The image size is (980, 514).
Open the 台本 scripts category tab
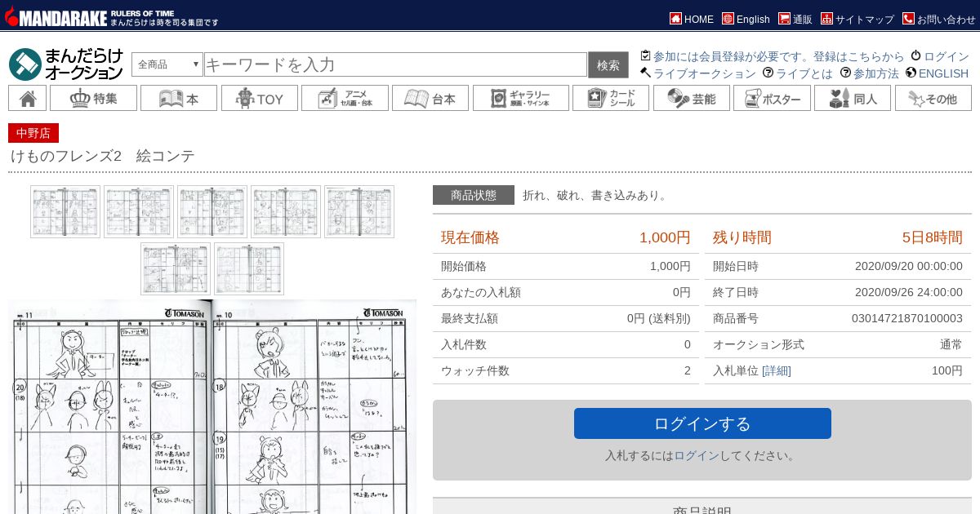pos(430,98)
